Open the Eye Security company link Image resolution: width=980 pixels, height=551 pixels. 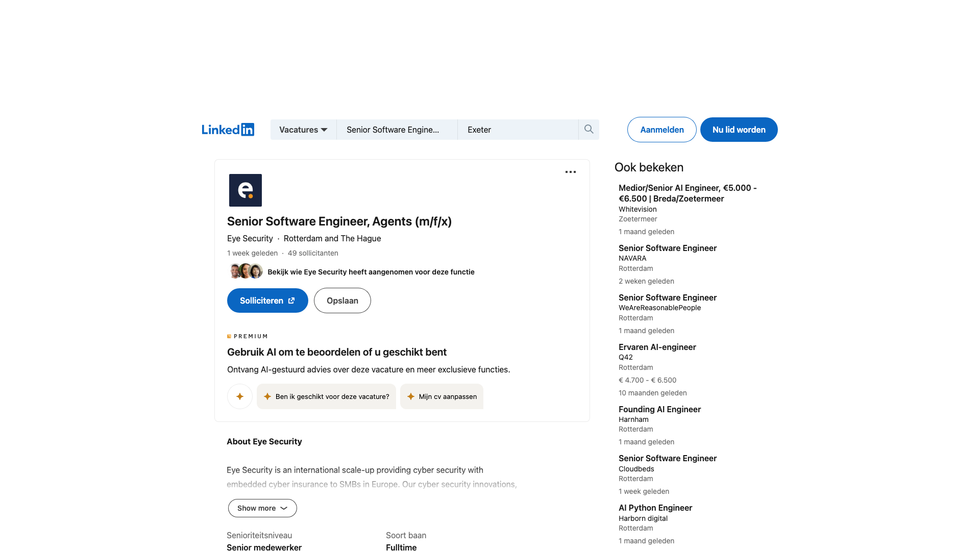pos(250,238)
